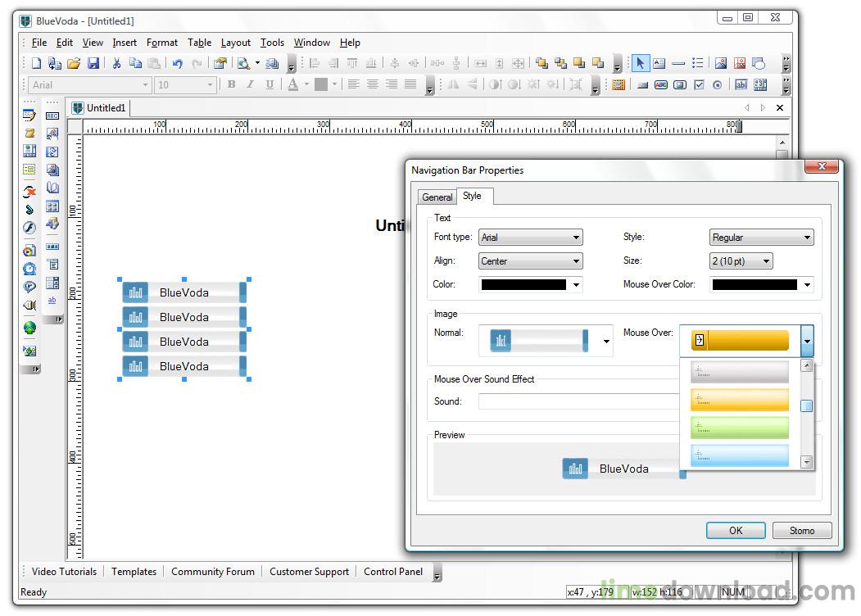
Task: Toggle italic text formatting
Action: coord(249,84)
